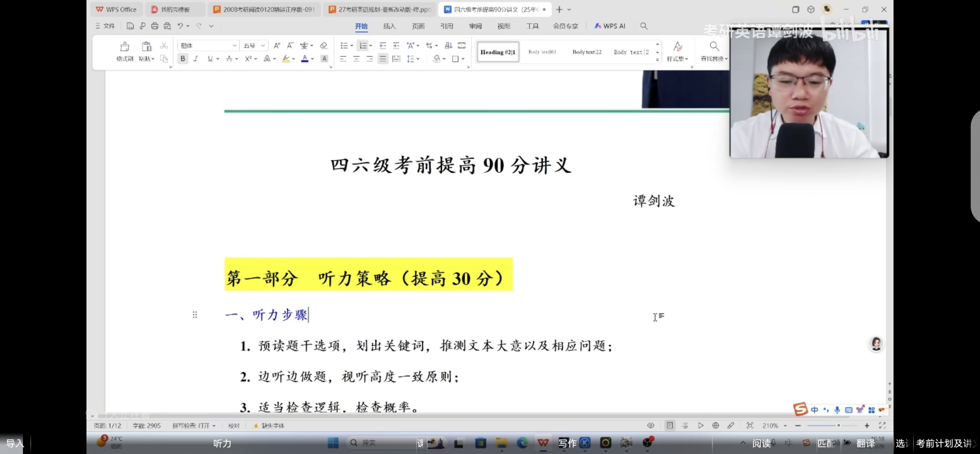Click the Find and Replace magnifier icon
This screenshot has width=980, height=454.
714,46
